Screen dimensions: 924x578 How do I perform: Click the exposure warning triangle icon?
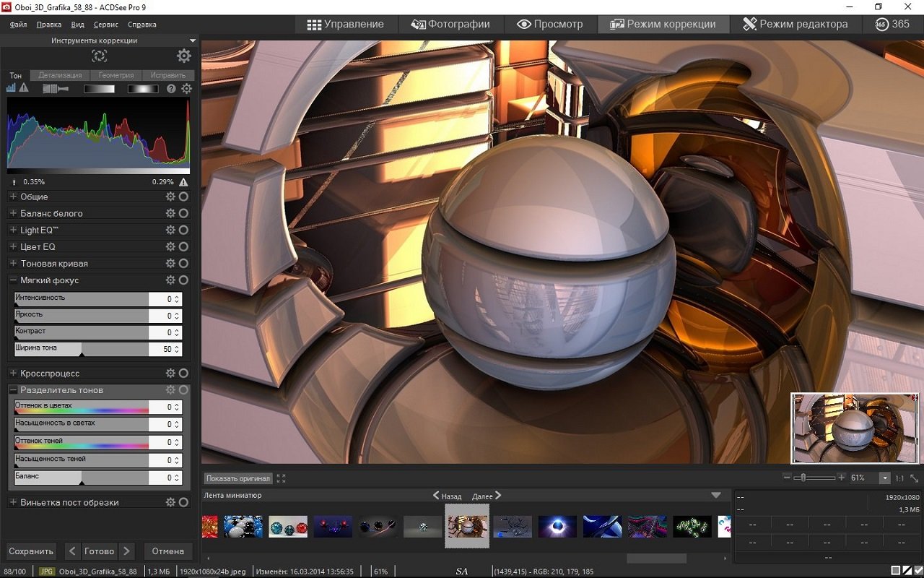[24, 88]
